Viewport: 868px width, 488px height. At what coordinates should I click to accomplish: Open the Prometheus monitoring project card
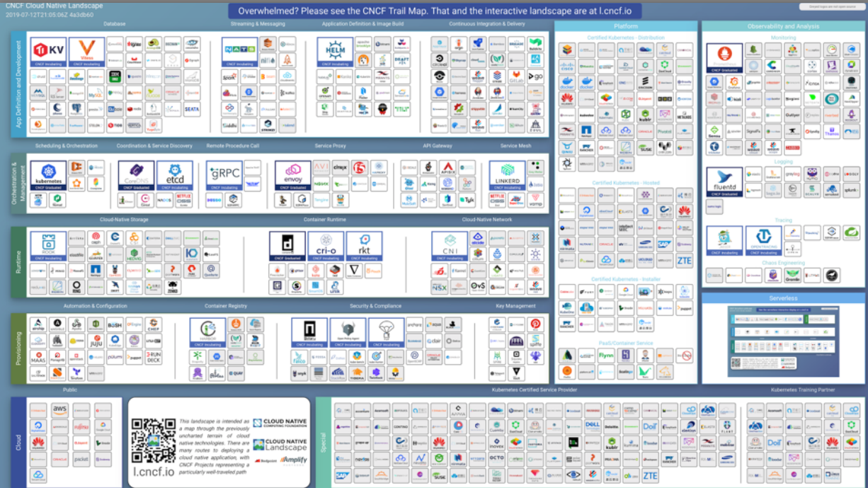[x=724, y=57]
